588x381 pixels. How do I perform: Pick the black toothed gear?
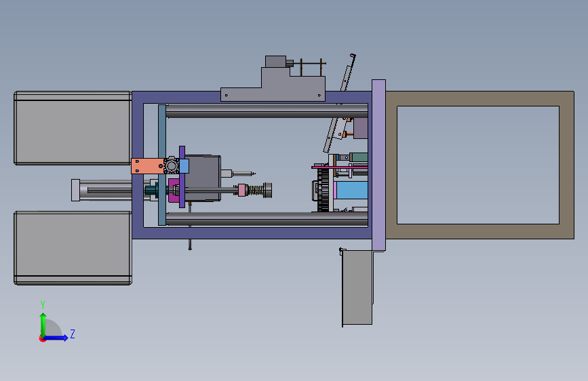(x=324, y=190)
